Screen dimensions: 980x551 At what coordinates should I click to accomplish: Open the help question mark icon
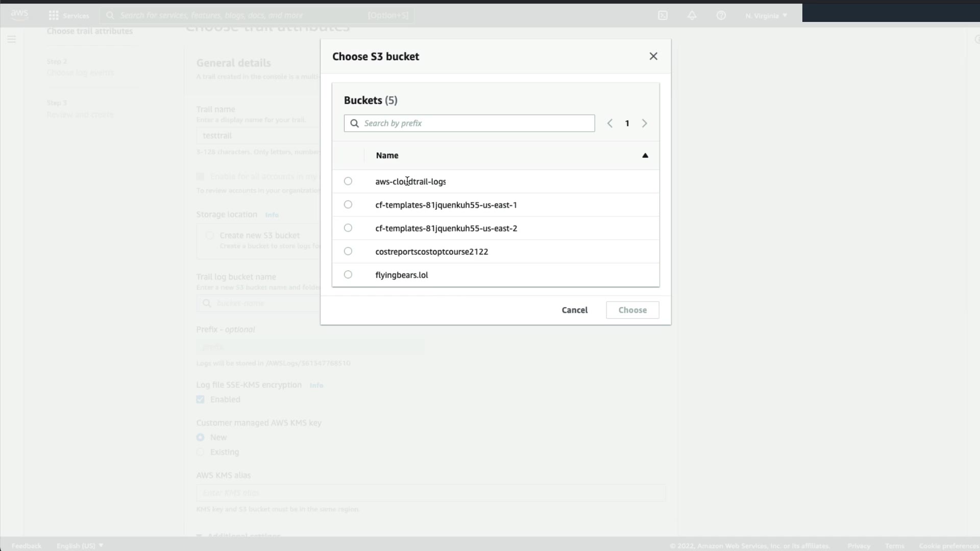(x=721, y=15)
